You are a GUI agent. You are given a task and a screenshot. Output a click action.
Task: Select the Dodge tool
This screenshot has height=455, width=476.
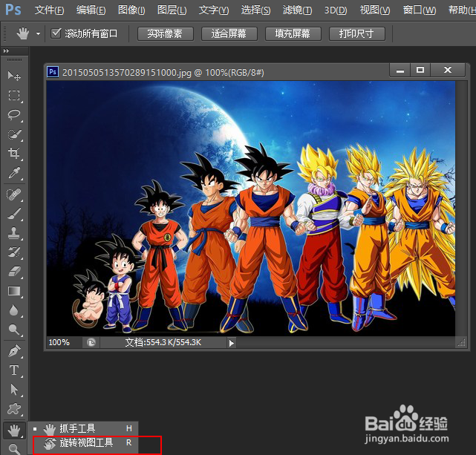pos(14,330)
